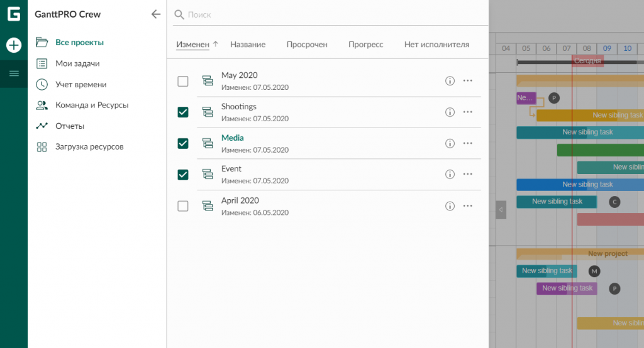Uncheck the Media project checkbox
The image size is (644, 348).
[183, 143]
